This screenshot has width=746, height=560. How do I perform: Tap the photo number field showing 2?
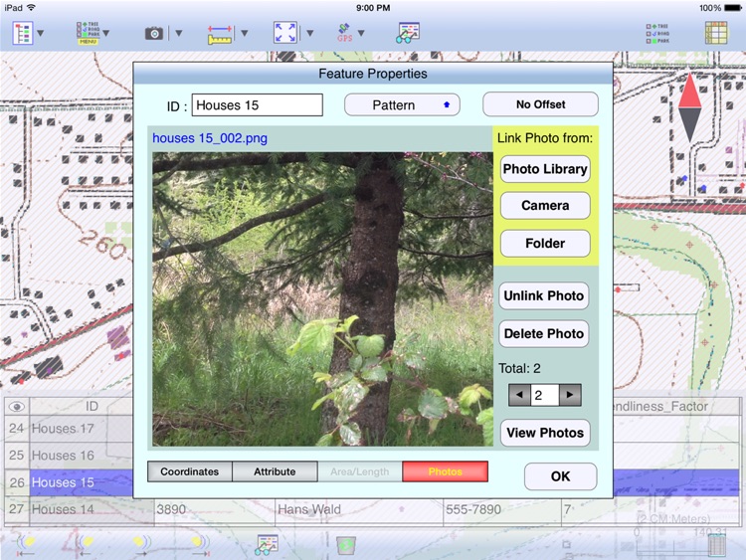545,395
